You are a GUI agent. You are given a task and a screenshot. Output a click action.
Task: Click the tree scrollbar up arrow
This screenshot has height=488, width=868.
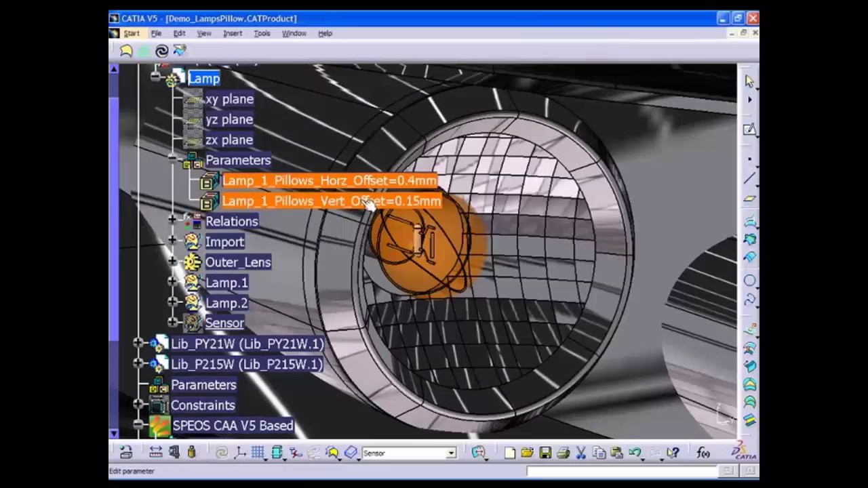tap(114, 69)
